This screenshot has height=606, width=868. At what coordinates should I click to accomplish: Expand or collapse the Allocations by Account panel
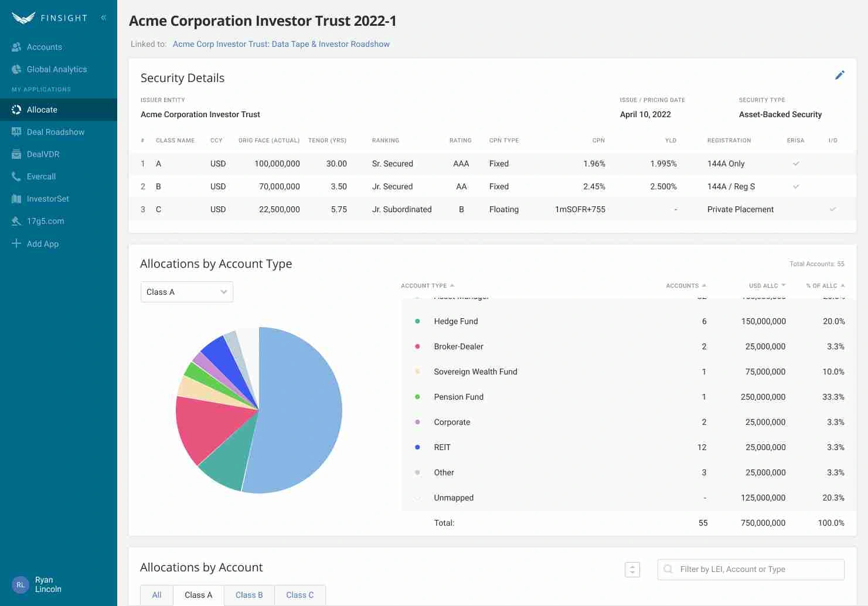click(632, 569)
